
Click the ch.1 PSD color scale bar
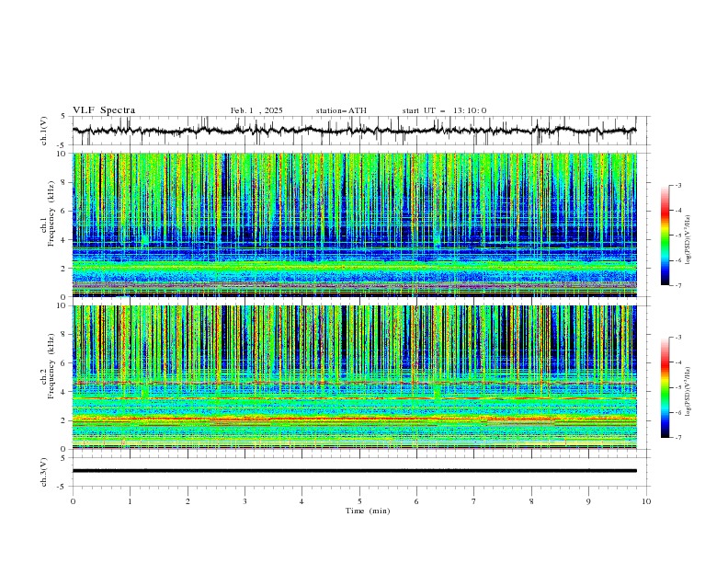pos(665,236)
